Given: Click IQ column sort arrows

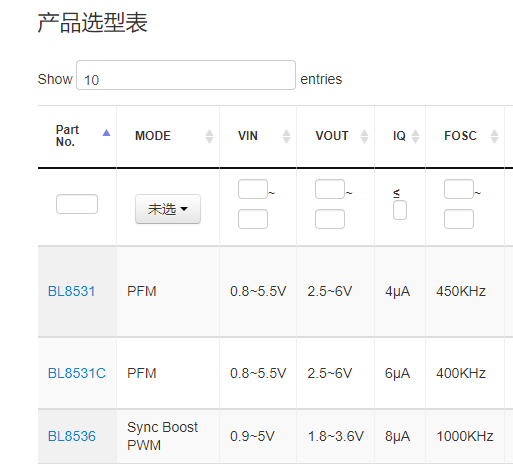Looking at the screenshot, I should coord(415,136).
